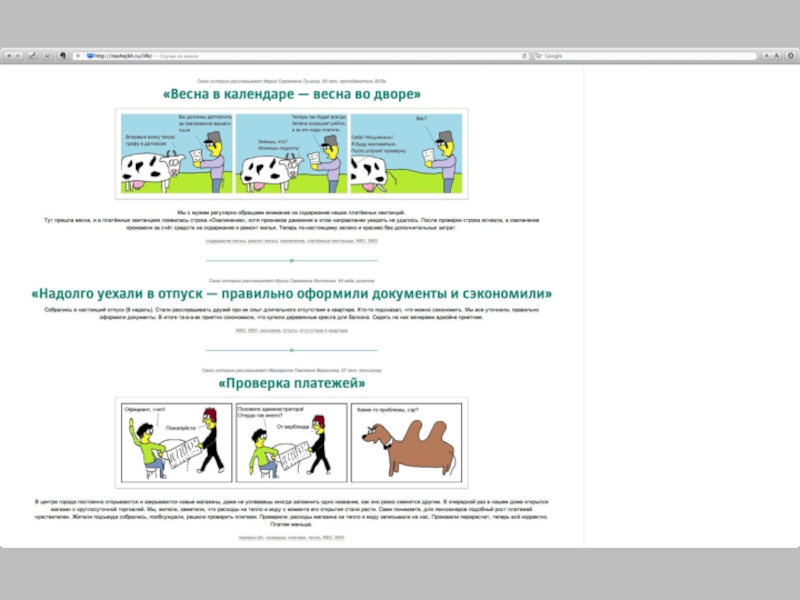
Task: Click the toolbar icon left of Evernote elephant
Action: coord(48,56)
